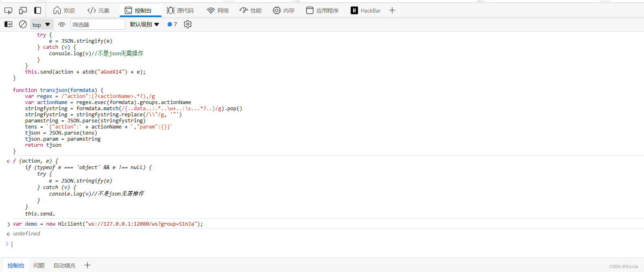Select the bottom 控制台 drawer tab
The height and width of the screenshot is (272, 644).
(x=16, y=265)
